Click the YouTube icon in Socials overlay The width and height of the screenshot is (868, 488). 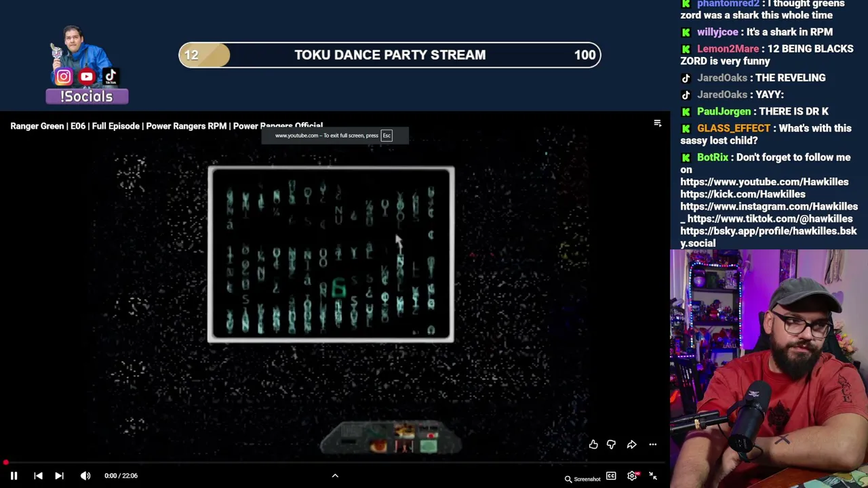pos(86,77)
